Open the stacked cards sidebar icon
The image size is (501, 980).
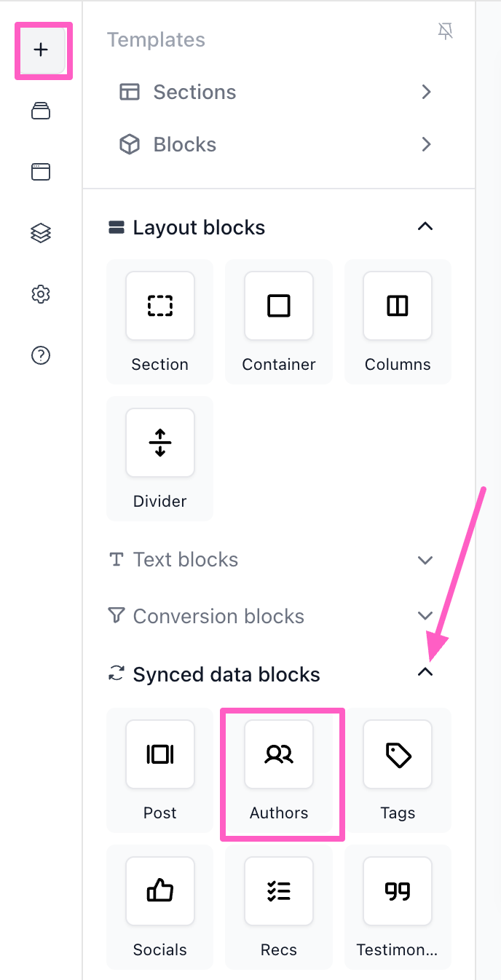(x=41, y=111)
